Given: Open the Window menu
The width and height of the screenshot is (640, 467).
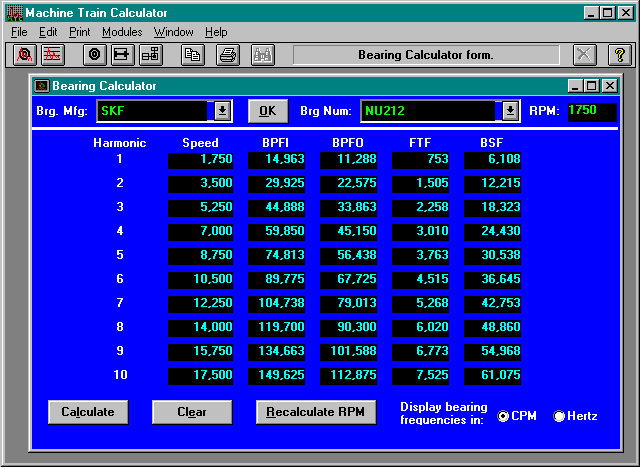Looking at the screenshot, I should click(x=173, y=32).
